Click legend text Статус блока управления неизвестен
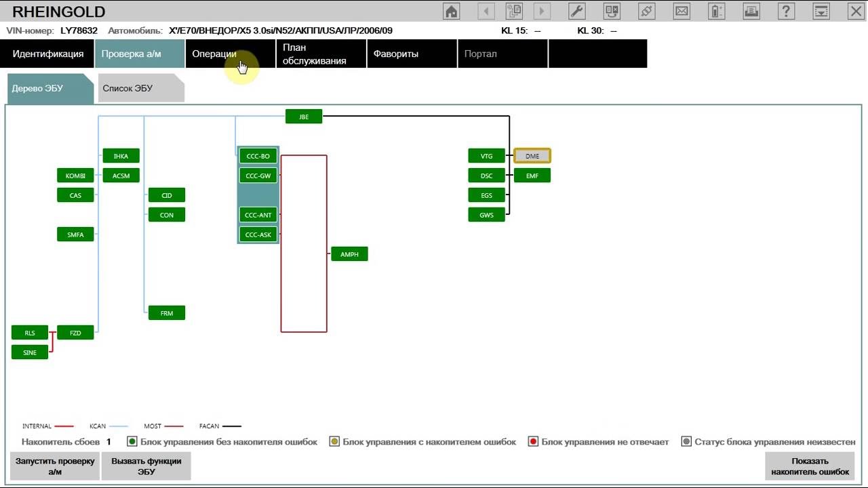The width and height of the screenshot is (868, 488). coord(774,442)
